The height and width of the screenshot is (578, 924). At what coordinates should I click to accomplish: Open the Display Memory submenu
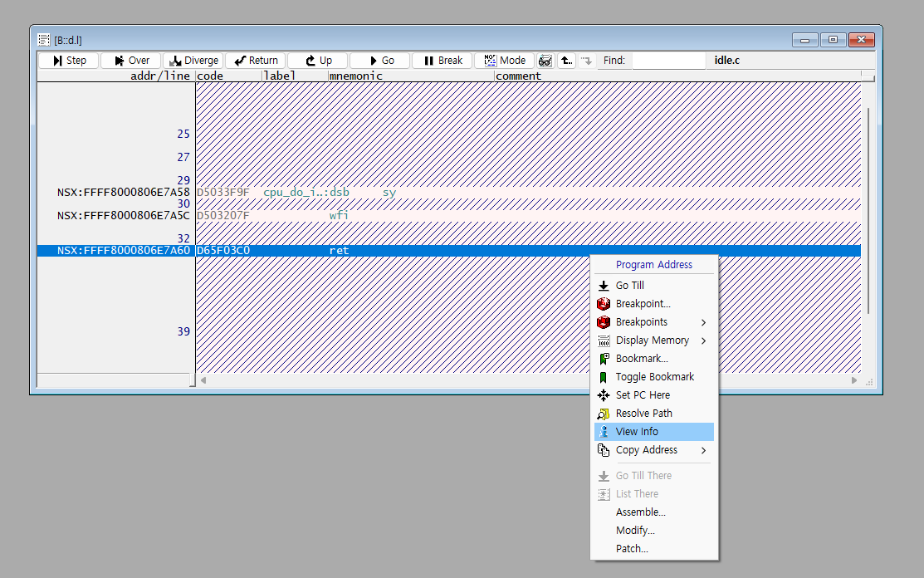pos(652,340)
